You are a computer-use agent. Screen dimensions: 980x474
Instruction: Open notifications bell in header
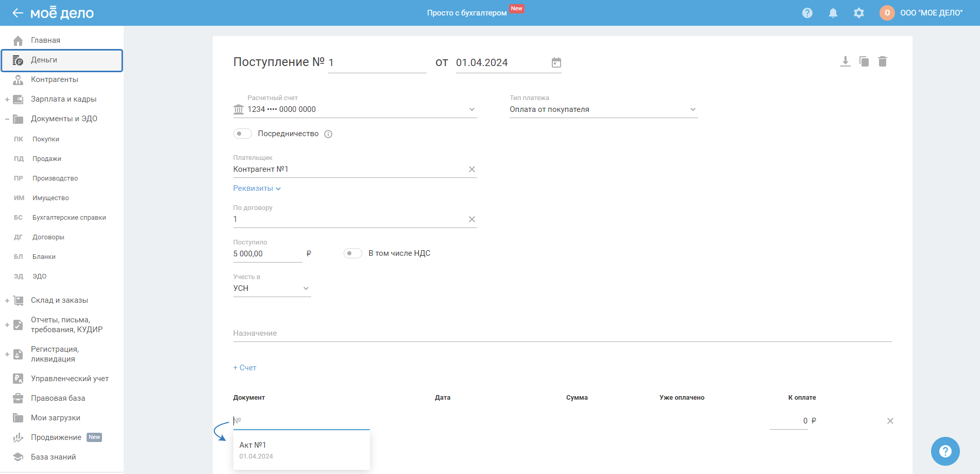[833, 13]
